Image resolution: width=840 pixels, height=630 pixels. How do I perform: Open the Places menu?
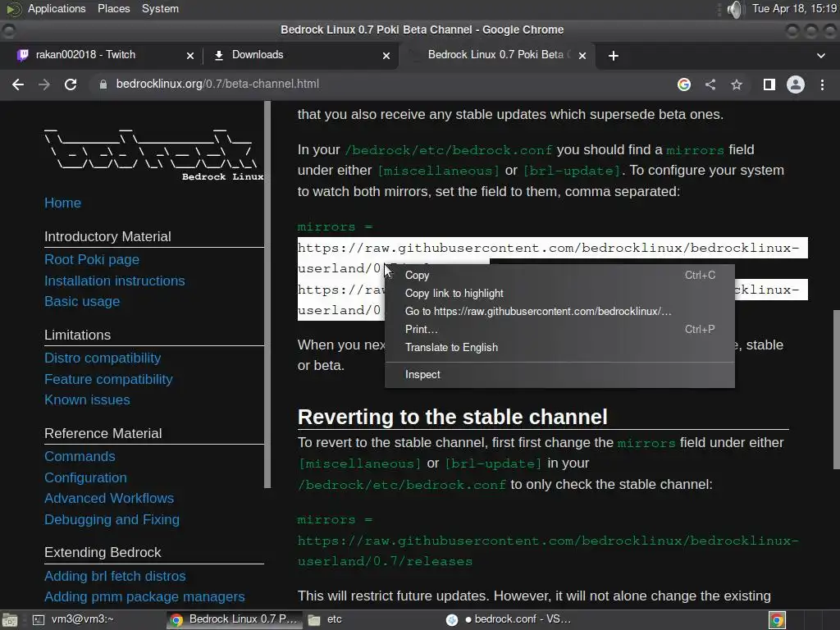pyautogui.click(x=113, y=9)
